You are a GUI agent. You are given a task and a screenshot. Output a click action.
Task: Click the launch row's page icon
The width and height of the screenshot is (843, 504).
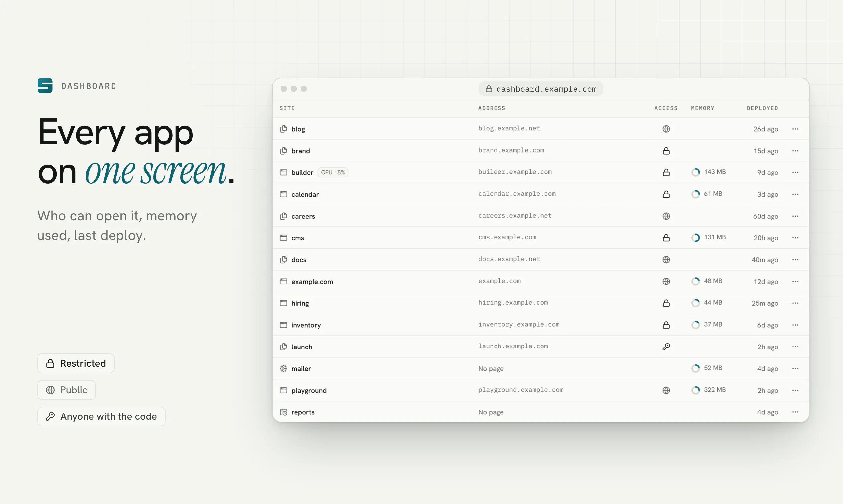tap(283, 347)
